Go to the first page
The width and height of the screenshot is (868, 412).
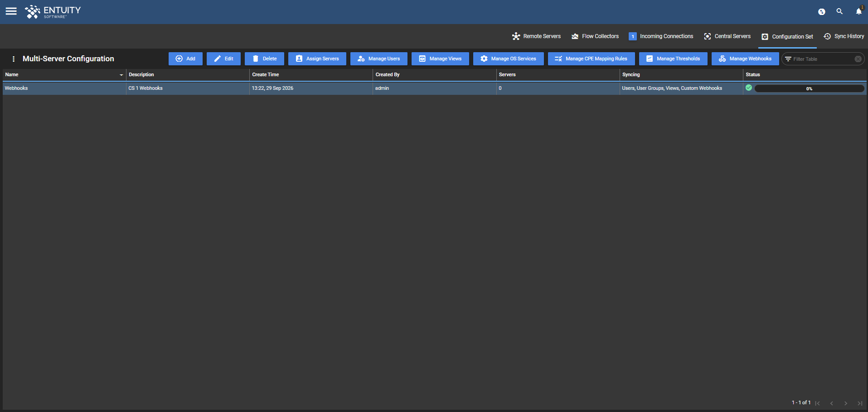[x=817, y=403]
